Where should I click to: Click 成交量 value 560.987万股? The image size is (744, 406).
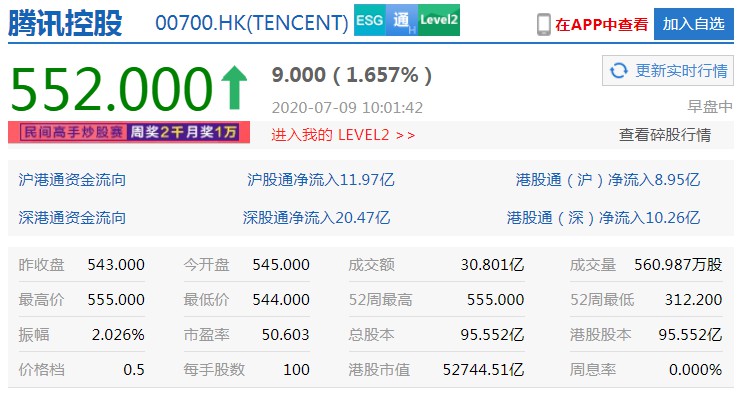pyautogui.click(x=678, y=265)
